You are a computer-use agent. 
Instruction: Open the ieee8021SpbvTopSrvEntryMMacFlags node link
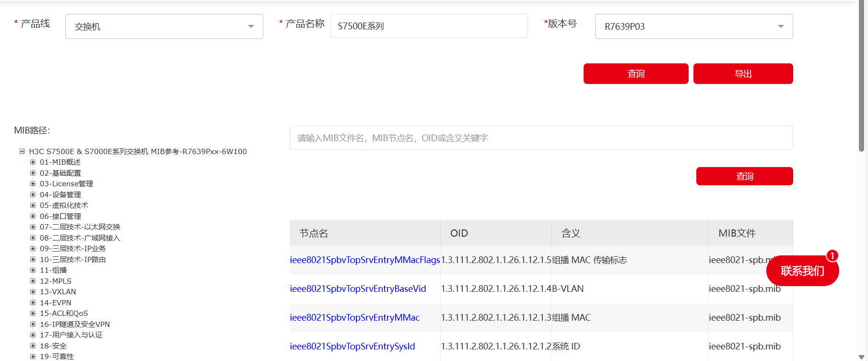[365, 260]
